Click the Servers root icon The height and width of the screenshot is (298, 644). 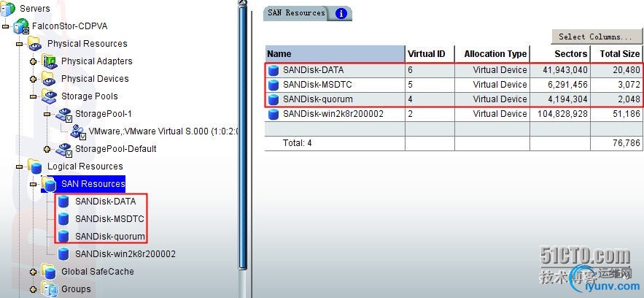[7, 8]
